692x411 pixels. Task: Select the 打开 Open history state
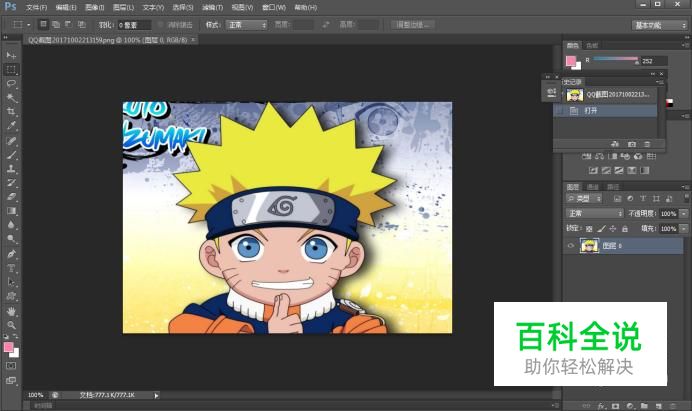pyautogui.click(x=606, y=111)
